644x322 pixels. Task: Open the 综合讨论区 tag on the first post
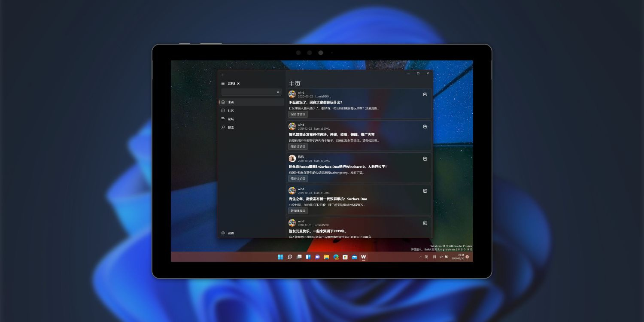click(297, 114)
